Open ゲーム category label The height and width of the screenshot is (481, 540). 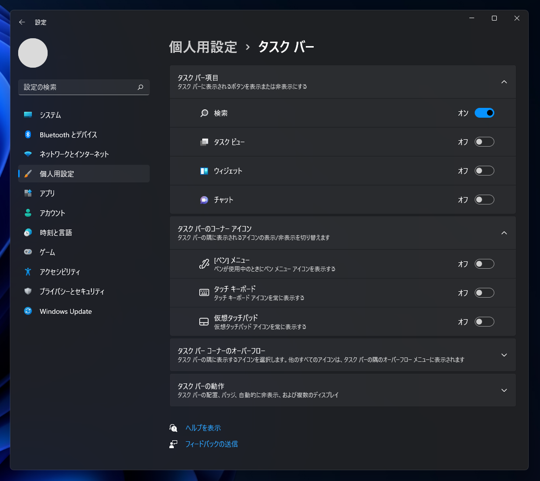tap(47, 252)
